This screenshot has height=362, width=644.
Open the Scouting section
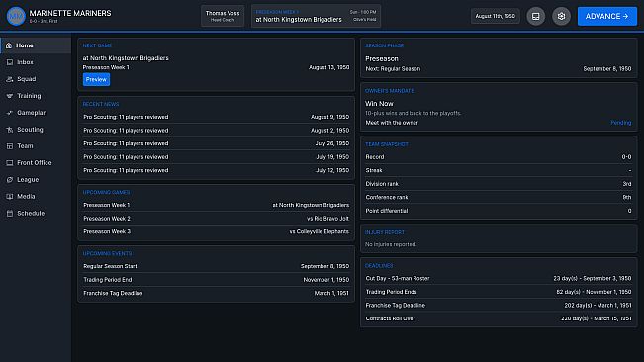click(36, 130)
